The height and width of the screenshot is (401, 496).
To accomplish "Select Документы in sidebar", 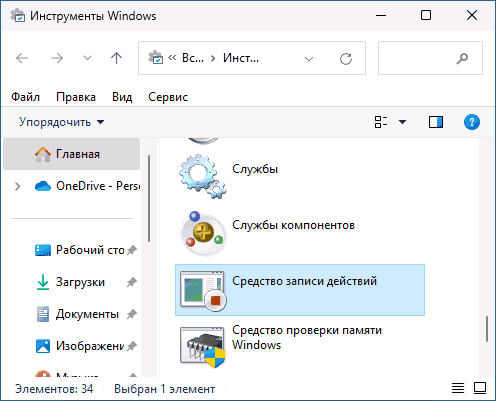I will [71, 314].
